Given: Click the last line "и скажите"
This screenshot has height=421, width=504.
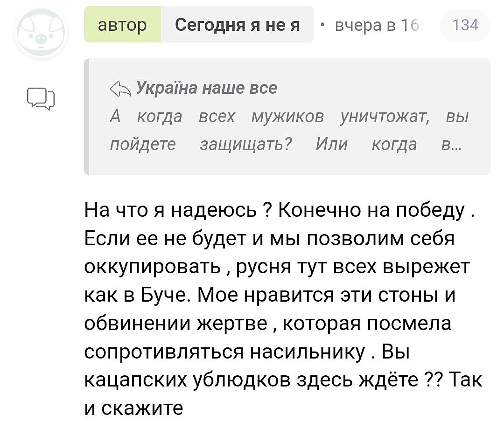Looking at the screenshot, I should click(x=134, y=407).
